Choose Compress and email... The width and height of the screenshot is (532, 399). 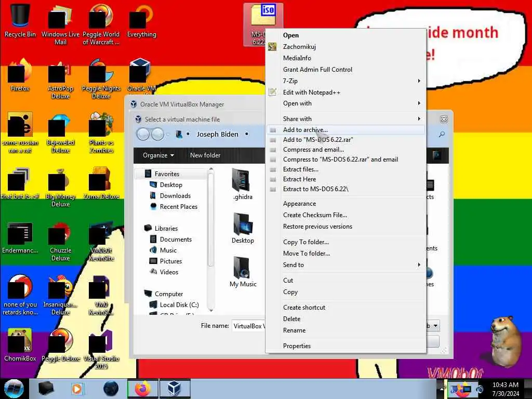point(345,149)
